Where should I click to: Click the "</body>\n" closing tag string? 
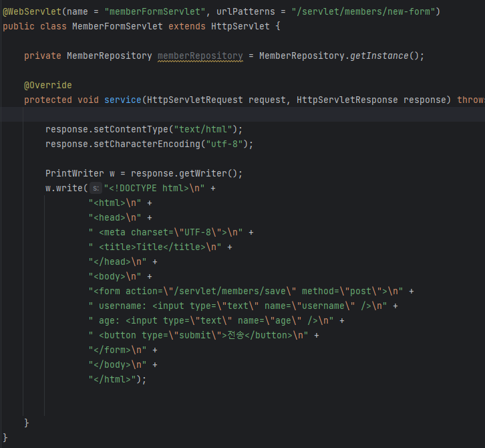[x=118, y=364]
